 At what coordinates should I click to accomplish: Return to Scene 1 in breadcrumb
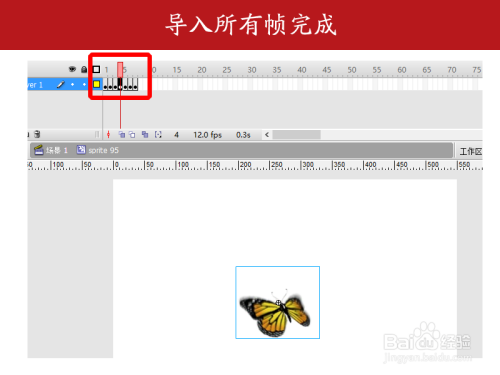(x=57, y=150)
